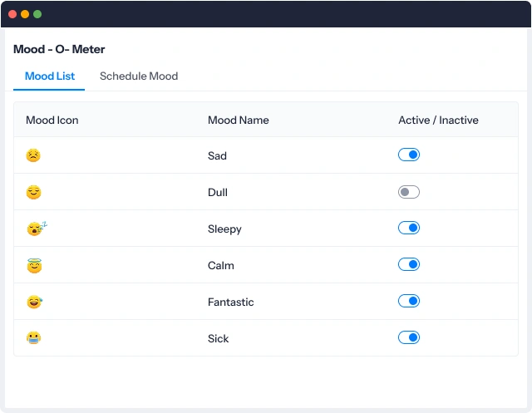Click the Sad mood emoji icon
Viewport: 532px width, 413px height.
pyautogui.click(x=33, y=155)
